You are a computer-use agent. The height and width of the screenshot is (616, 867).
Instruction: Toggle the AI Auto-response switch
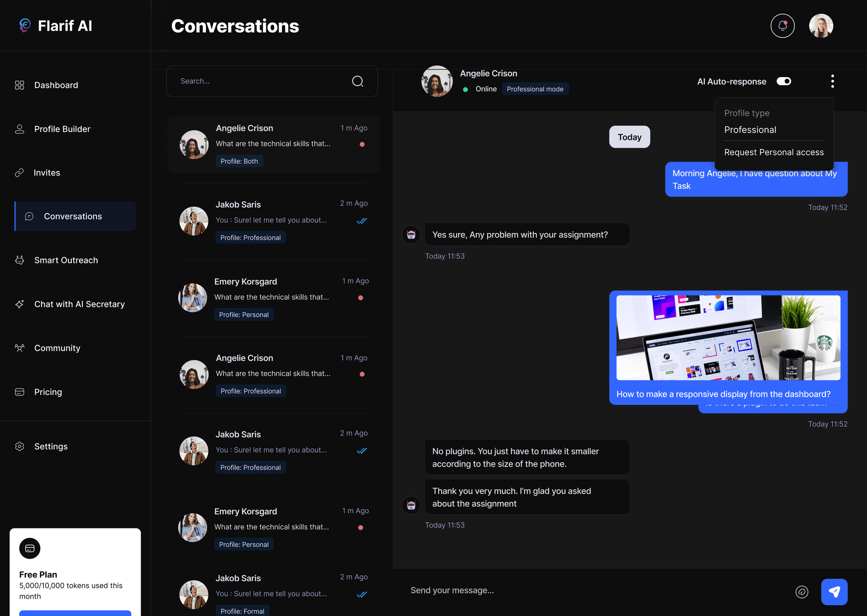coord(783,81)
